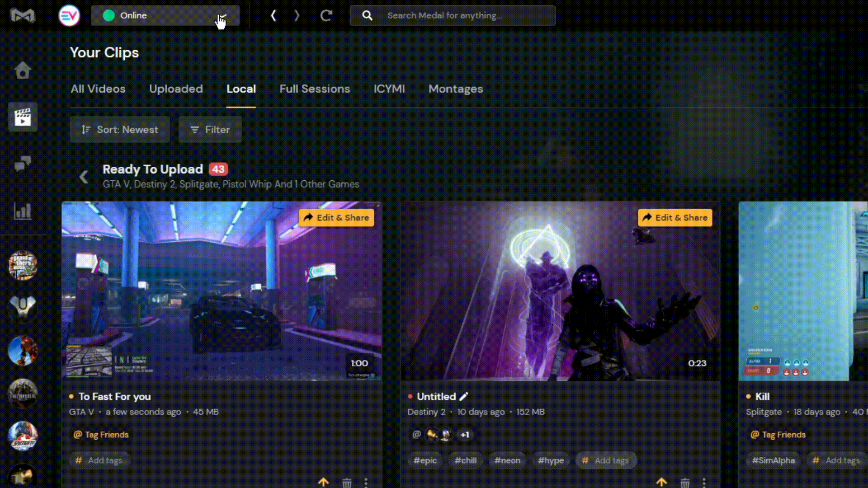Collapse Ready To Upload section arrow
Screen dimensions: 868x488
pyautogui.click(x=84, y=177)
